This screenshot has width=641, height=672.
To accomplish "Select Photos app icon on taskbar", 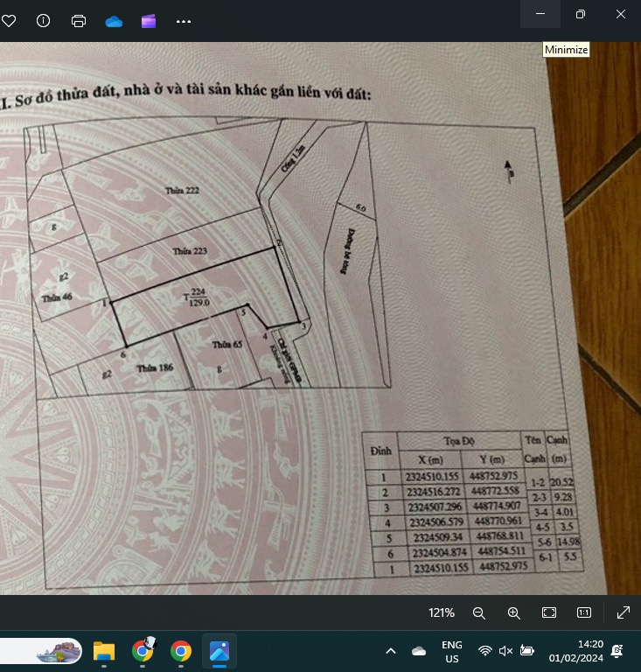I will pyautogui.click(x=219, y=651).
